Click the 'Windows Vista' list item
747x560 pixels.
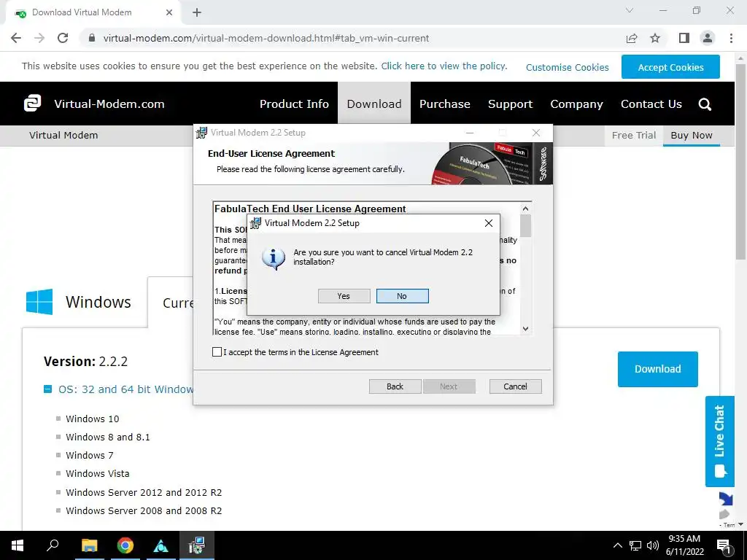tap(98, 474)
